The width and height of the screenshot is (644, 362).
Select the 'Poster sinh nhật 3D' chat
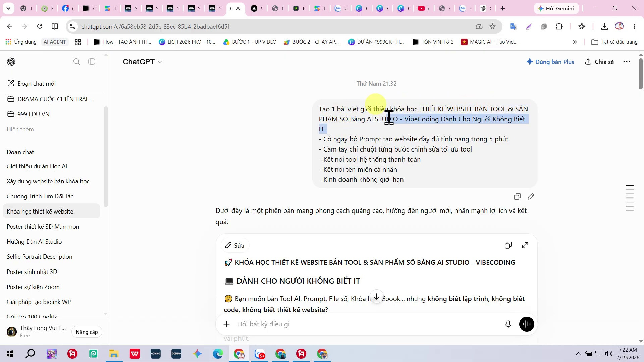coord(32,272)
